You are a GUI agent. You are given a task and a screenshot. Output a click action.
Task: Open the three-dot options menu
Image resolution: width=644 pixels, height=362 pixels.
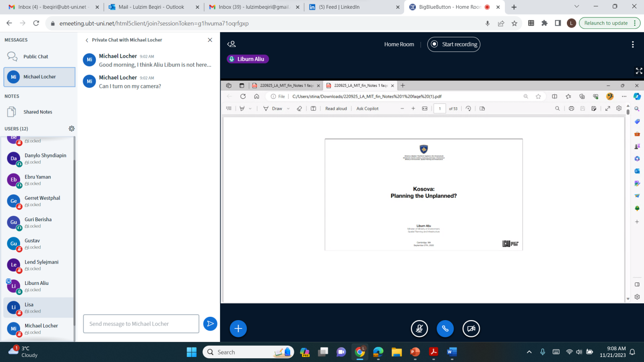633,44
